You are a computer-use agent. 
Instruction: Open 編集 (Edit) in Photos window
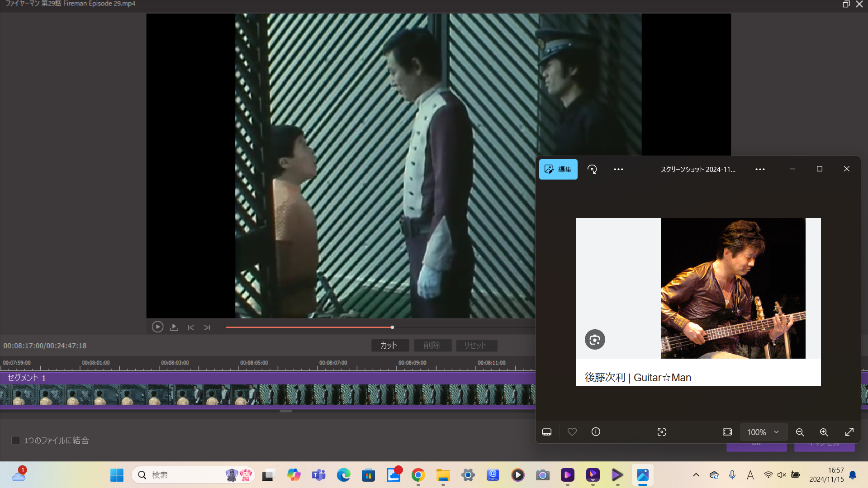[x=558, y=169]
